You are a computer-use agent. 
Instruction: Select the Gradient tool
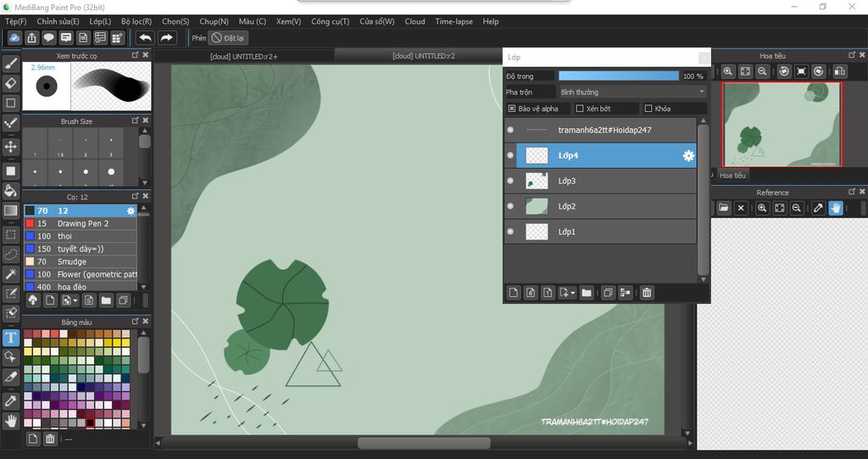10,210
